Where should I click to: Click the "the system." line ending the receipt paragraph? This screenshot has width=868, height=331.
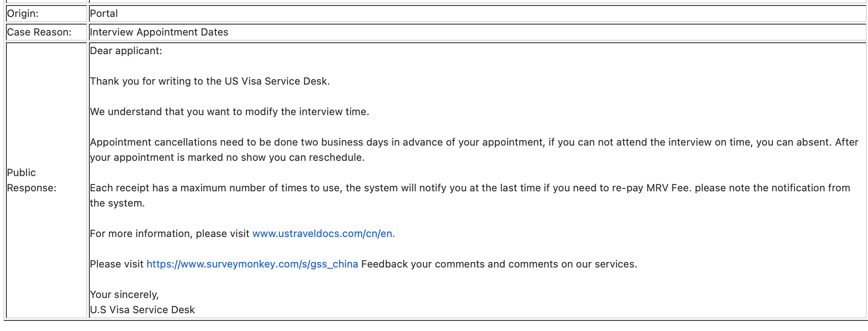point(117,203)
